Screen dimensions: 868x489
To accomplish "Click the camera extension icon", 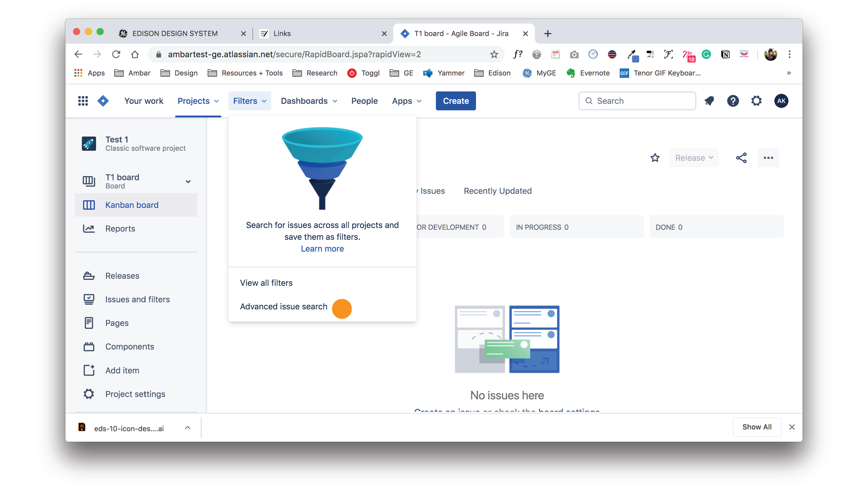I will coord(574,55).
